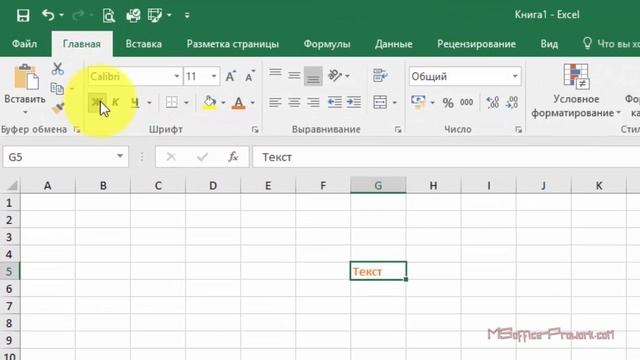Click the Save icon in quick access toolbar
The height and width of the screenshot is (360, 640).
click(23, 16)
